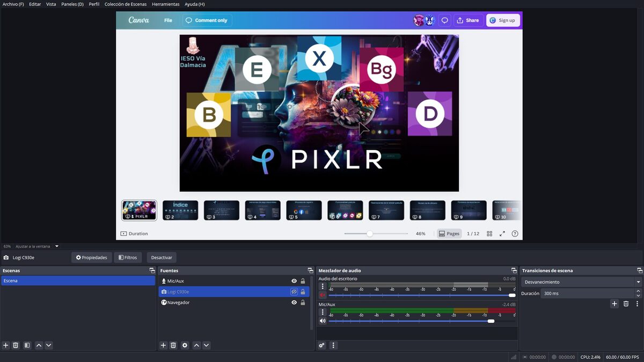Click the Canva Sign up button
This screenshot has height=362, width=644.
503,20
